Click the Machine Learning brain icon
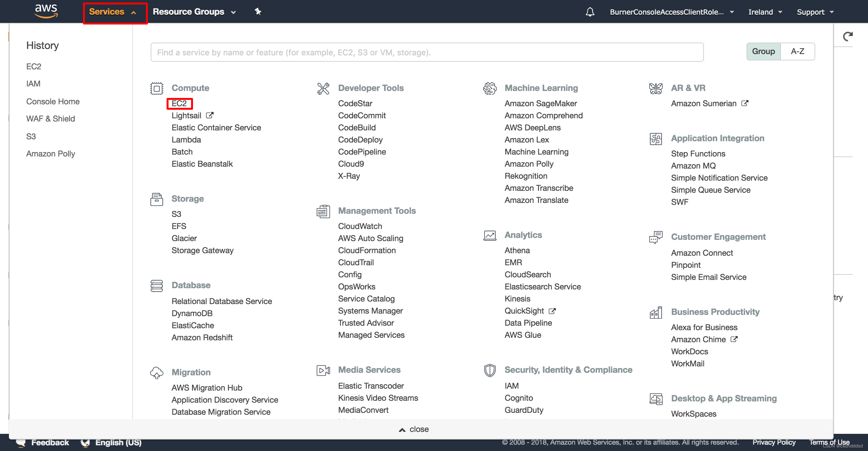Image resolution: width=868 pixels, height=451 pixels. pos(490,88)
